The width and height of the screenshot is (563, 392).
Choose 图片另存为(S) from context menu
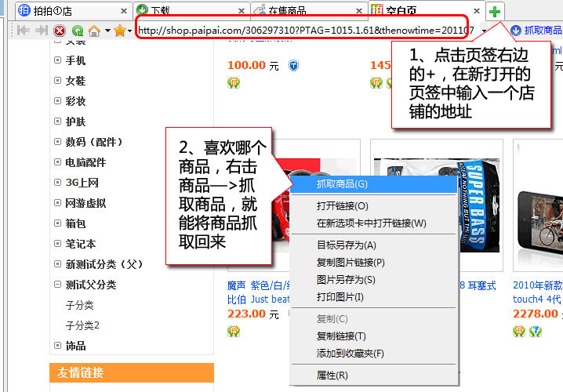(374, 280)
